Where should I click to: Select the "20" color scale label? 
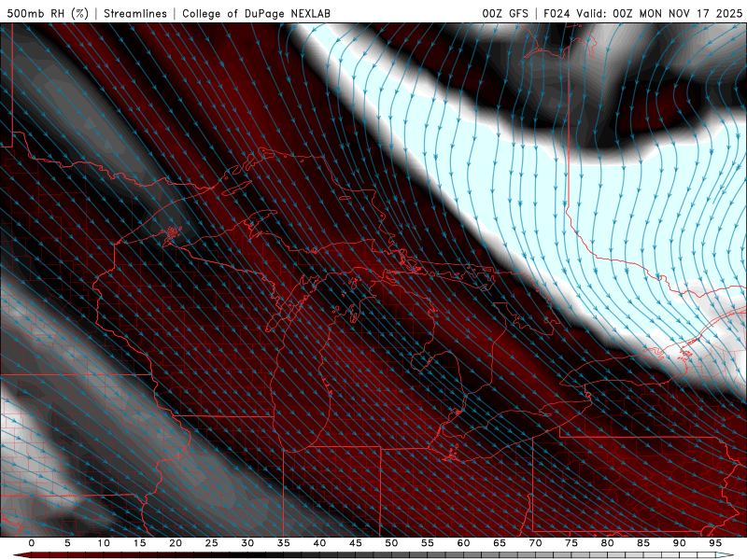(176, 543)
